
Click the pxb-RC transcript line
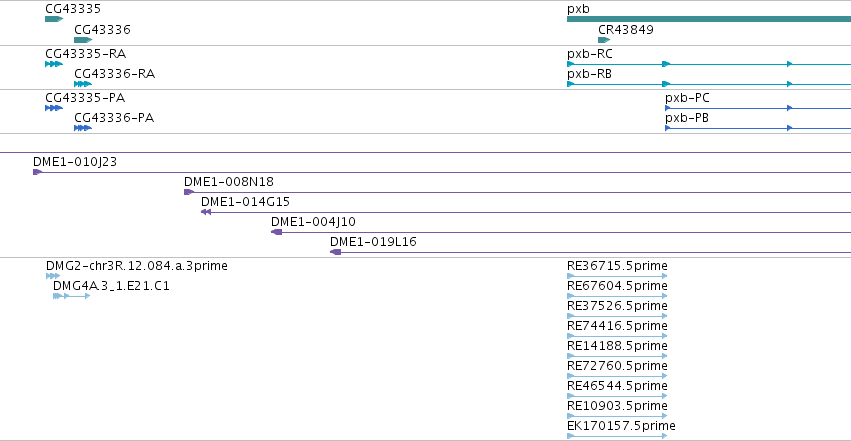[709, 64]
